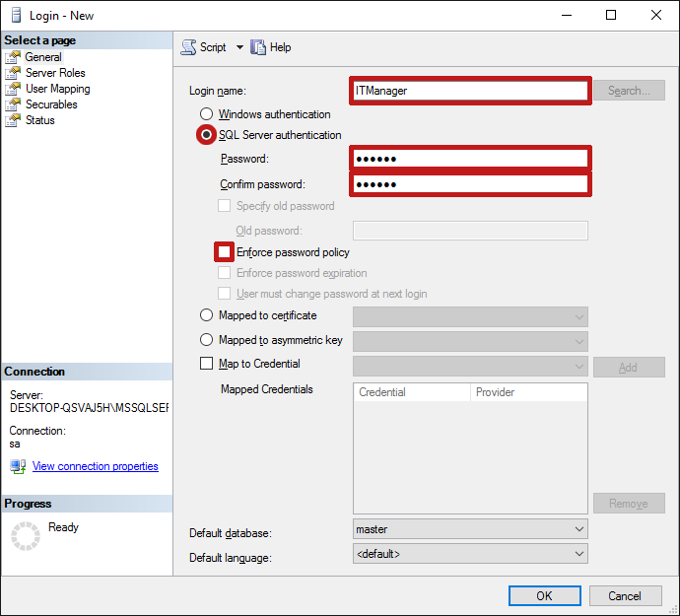Expand the Default language dropdown
Viewport: 680px width, 616px height.
[x=470, y=554]
